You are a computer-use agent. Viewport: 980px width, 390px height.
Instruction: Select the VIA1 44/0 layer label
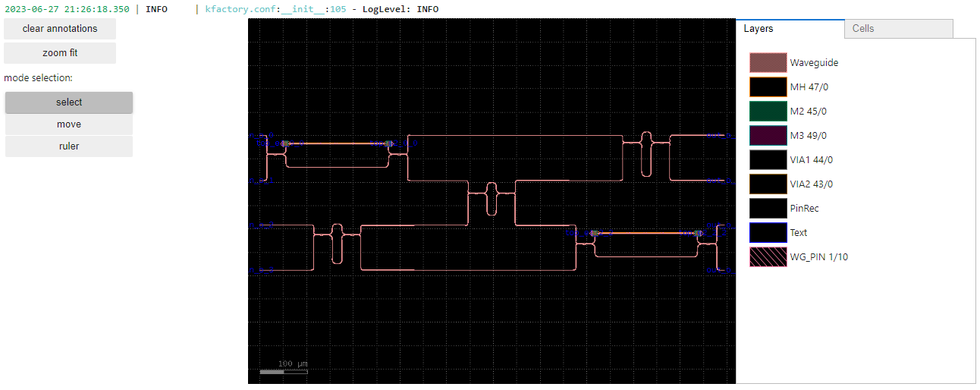pos(811,160)
